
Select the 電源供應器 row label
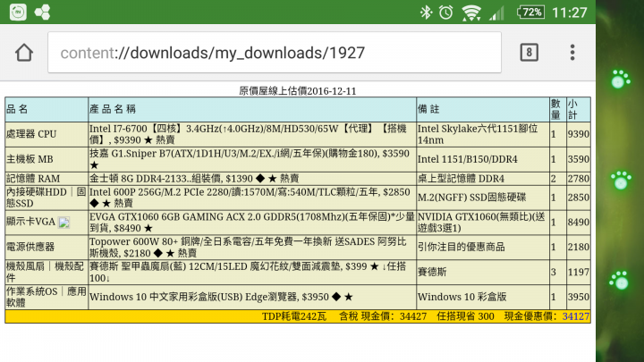click(30, 247)
